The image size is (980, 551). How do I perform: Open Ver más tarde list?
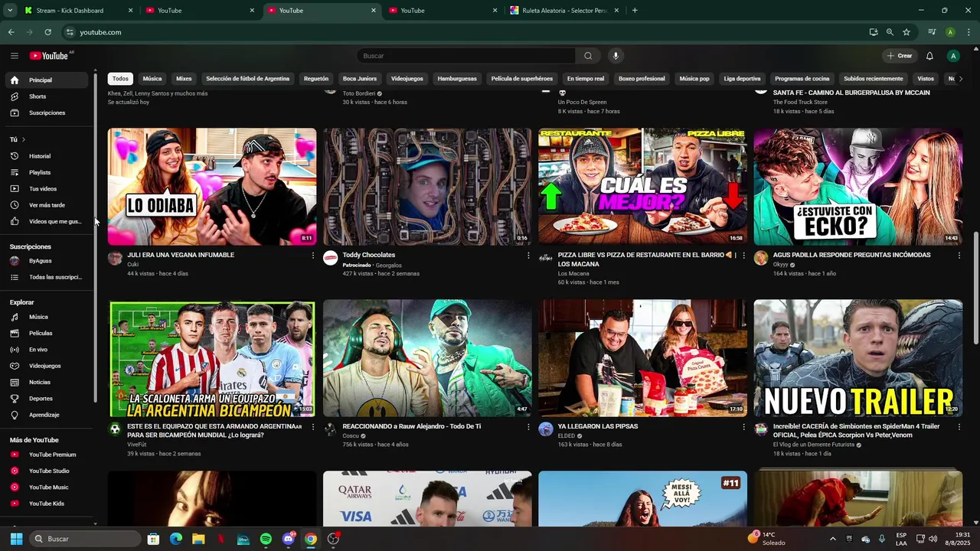coord(47,205)
